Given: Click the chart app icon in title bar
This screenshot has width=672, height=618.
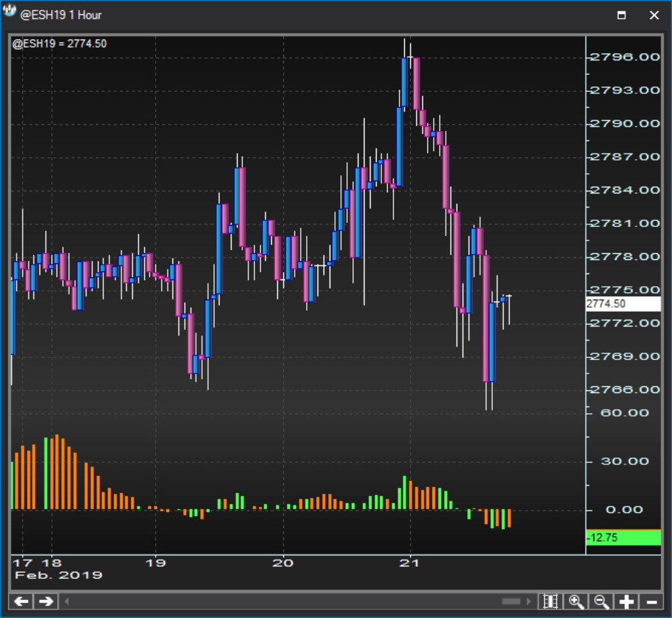Looking at the screenshot, I should coord(9,10).
